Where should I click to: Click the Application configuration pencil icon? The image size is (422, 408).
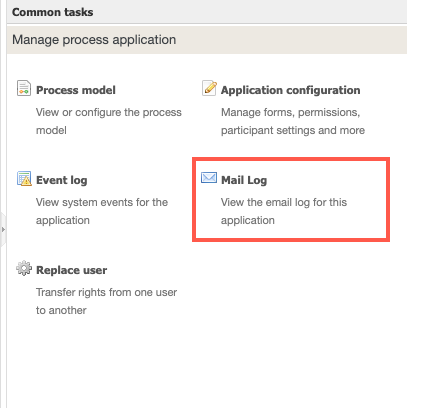tap(209, 88)
